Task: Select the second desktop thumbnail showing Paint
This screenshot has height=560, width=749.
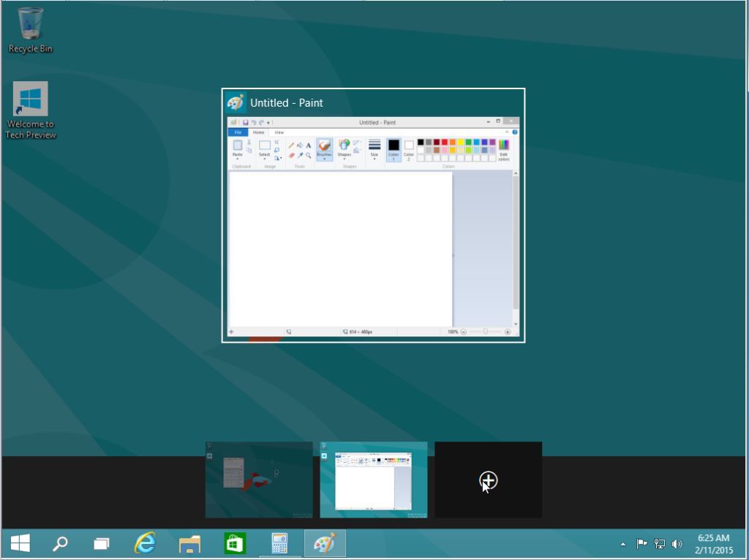Action: pos(374,480)
